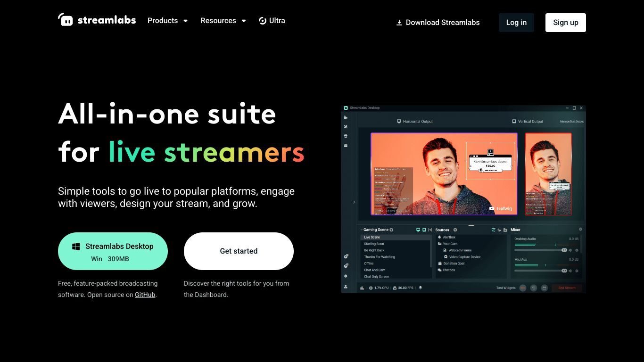Click the Log in button
Image resolution: width=644 pixels, height=362 pixels.
516,23
